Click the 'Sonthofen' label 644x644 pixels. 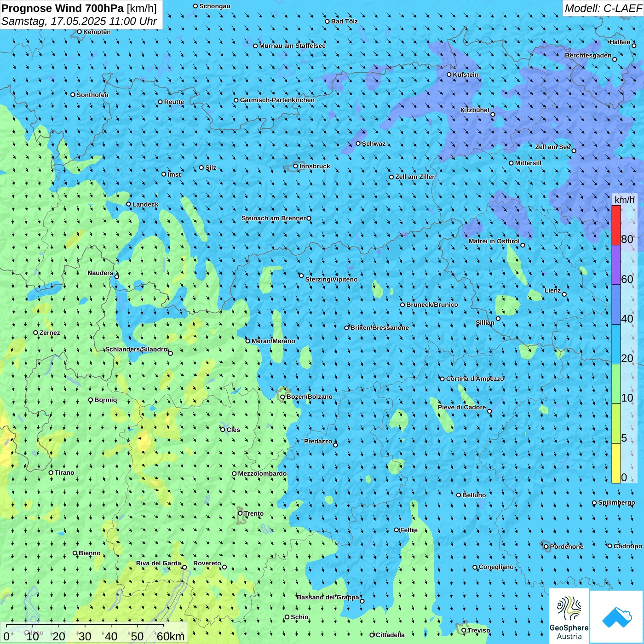tap(92, 95)
